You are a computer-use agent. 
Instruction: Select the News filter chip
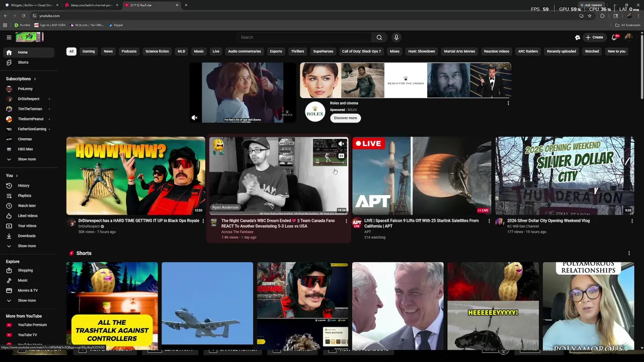point(108,51)
